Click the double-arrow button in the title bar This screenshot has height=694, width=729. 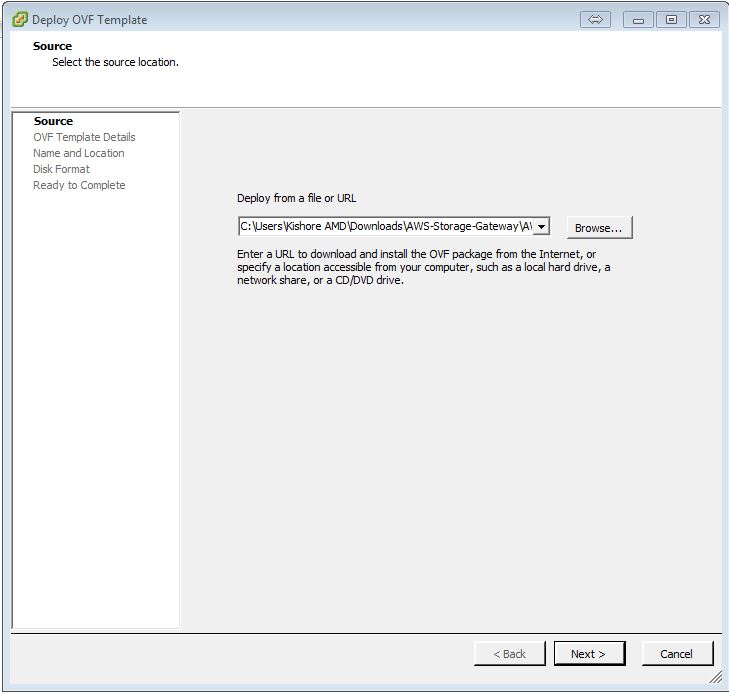coord(595,19)
